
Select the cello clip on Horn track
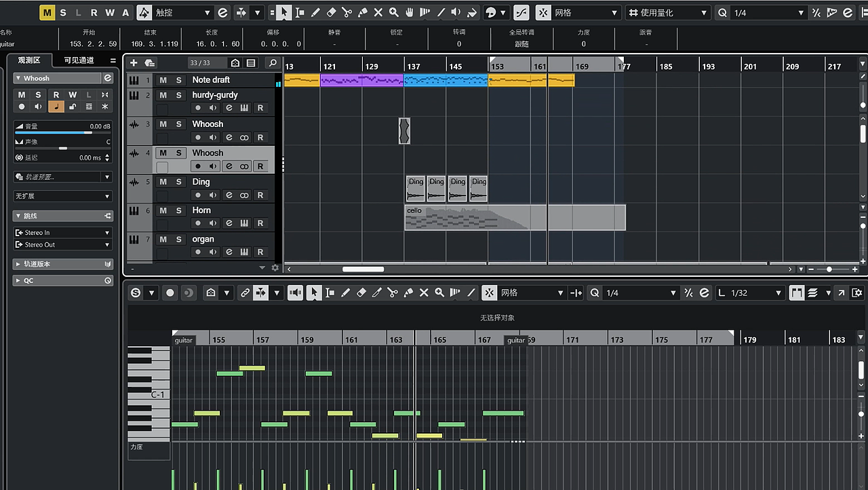[515, 218]
